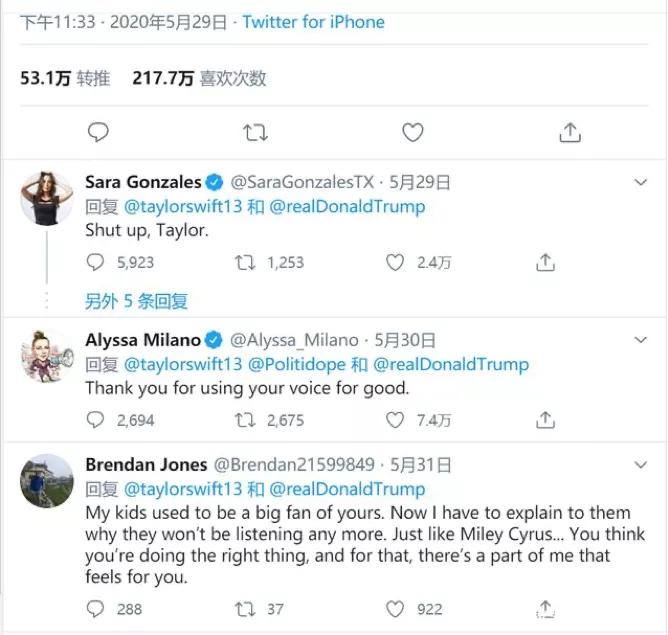This screenshot has height=635, width=668.
Task: Reply to the main tweet
Action: tap(97, 132)
